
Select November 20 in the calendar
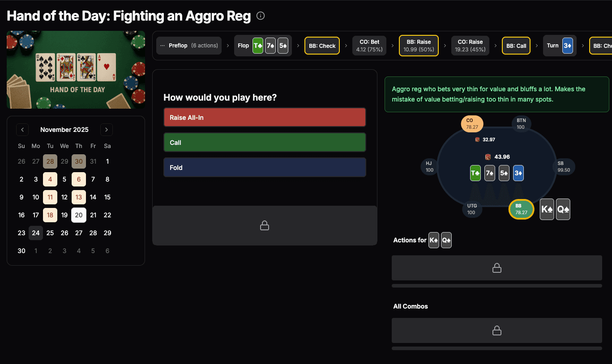(79, 215)
